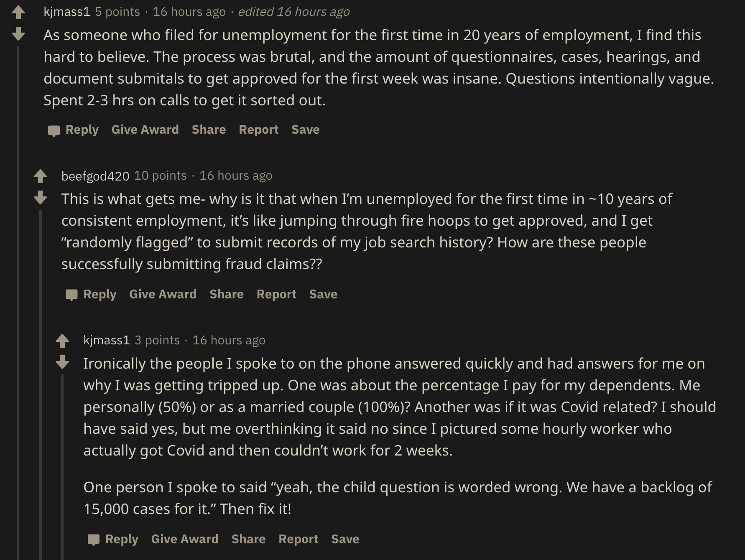Downvote kjmass1's 3-point reply
This screenshot has height=560, width=745.
[62, 362]
